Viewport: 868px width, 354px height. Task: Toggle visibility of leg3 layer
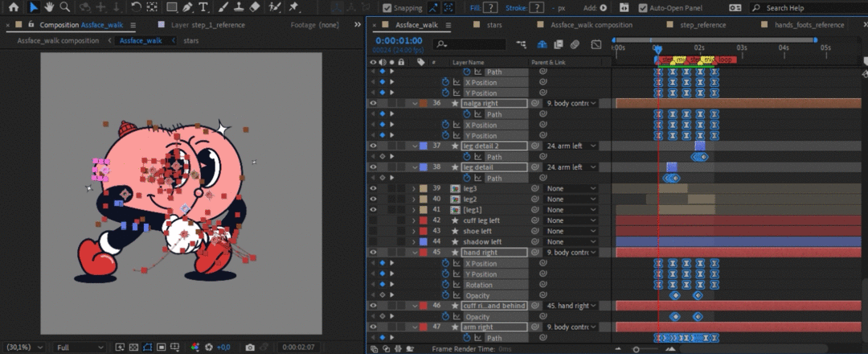pyautogui.click(x=373, y=188)
